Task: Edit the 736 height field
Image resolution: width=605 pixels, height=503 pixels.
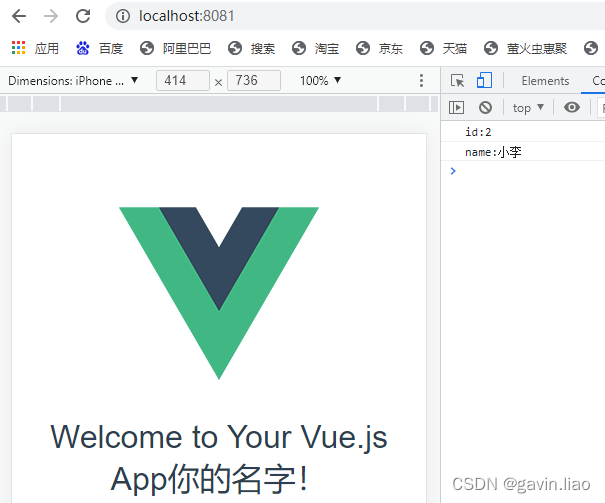Action: coord(253,81)
